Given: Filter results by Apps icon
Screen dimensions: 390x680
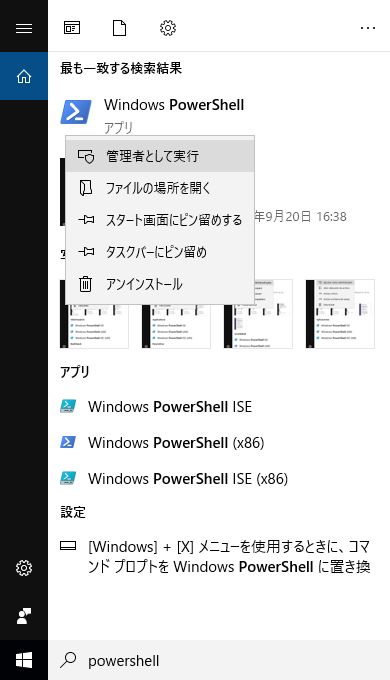Looking at the screenshot, I should (72, 28).
